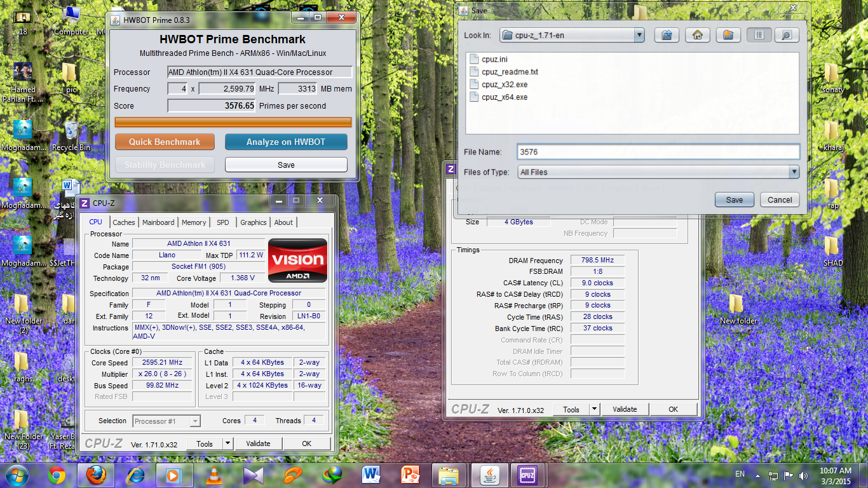The width and height of the screenshot is (868, 488).
Task: Open Windows Explorer from taskbar
Action: coord(450,475)
